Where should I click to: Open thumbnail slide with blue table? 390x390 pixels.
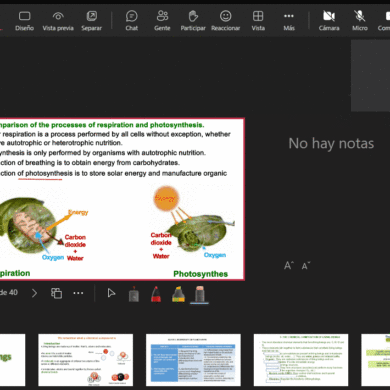(193, 360)
